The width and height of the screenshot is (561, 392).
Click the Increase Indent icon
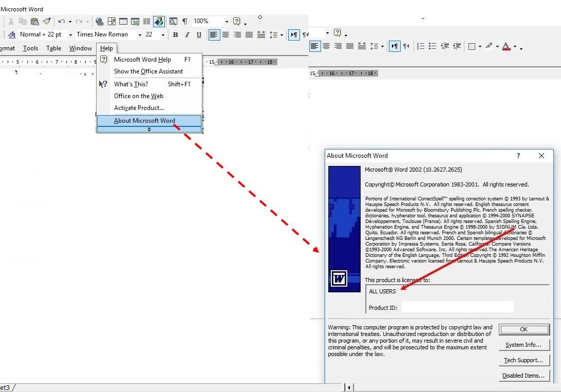click(x=457, y=46)
